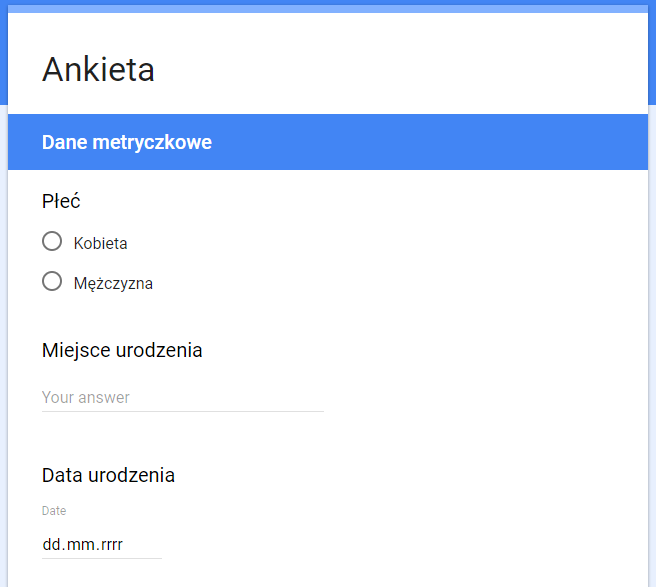Click the Kobieta option label text
656x587 pixels.
100,243
